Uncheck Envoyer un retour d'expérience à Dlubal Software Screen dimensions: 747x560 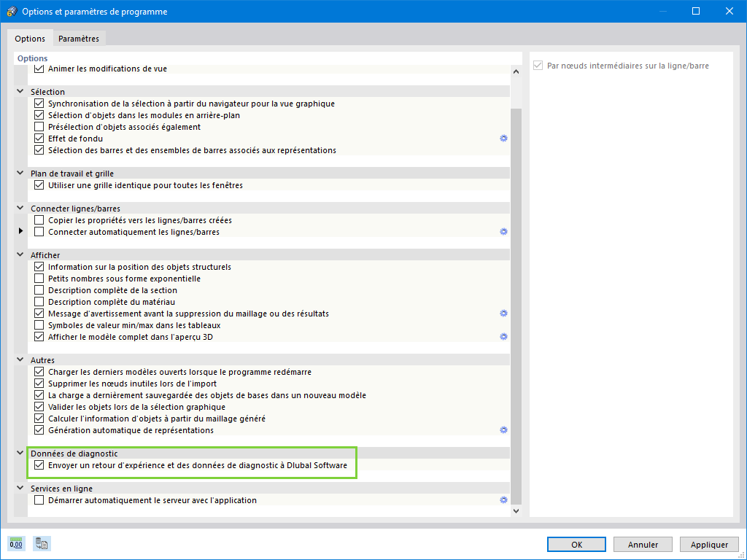tap(39, 465)
